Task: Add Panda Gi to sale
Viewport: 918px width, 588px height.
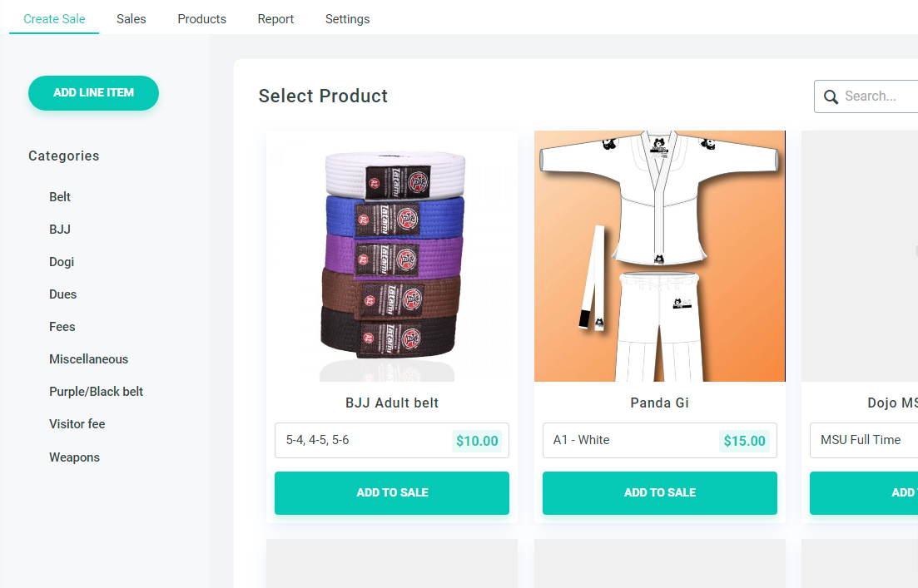Action: pos(659,492)
